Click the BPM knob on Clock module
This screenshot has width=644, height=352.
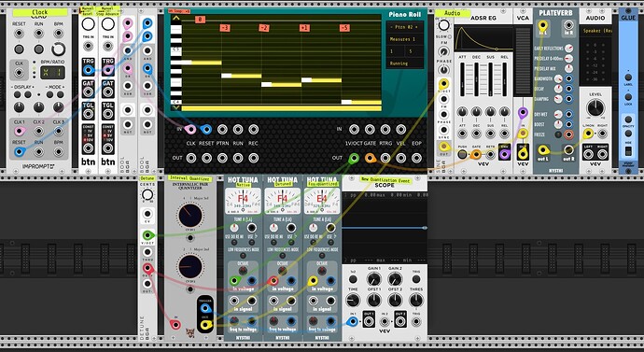(58, 49)
